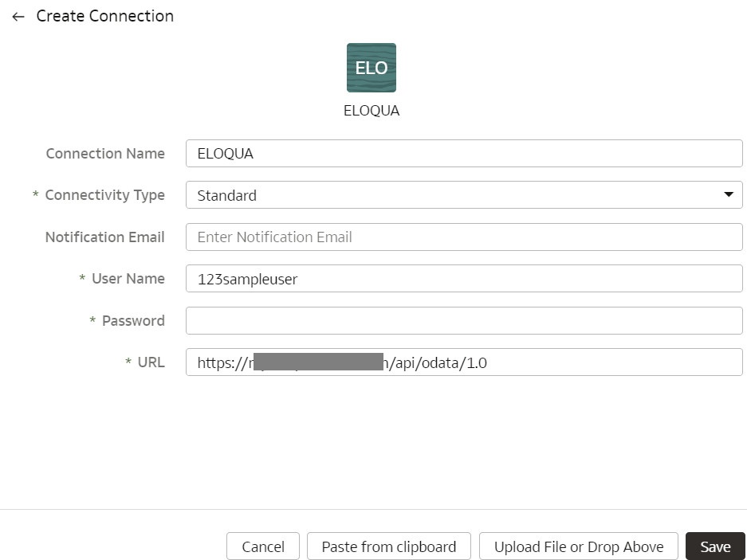Click the User Name text box
Viewport: 747px width, 560px height.
tap(463, 279)
